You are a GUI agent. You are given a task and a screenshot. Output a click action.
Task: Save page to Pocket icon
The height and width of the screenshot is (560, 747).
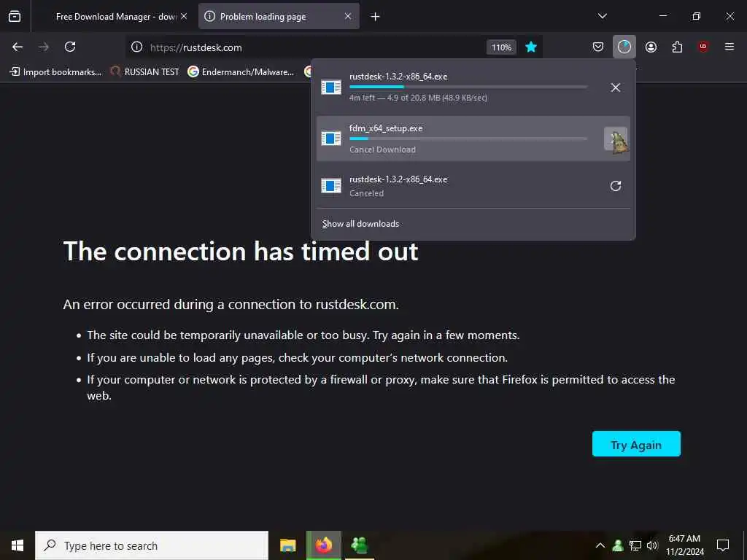tap(598, 47)
